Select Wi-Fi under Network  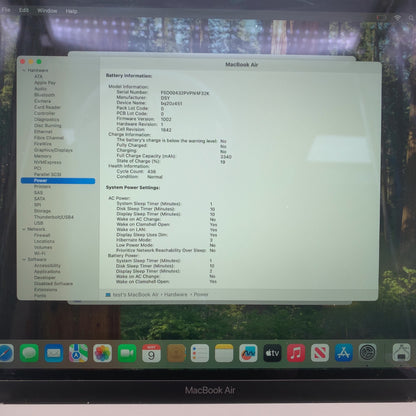click(39, 253)
